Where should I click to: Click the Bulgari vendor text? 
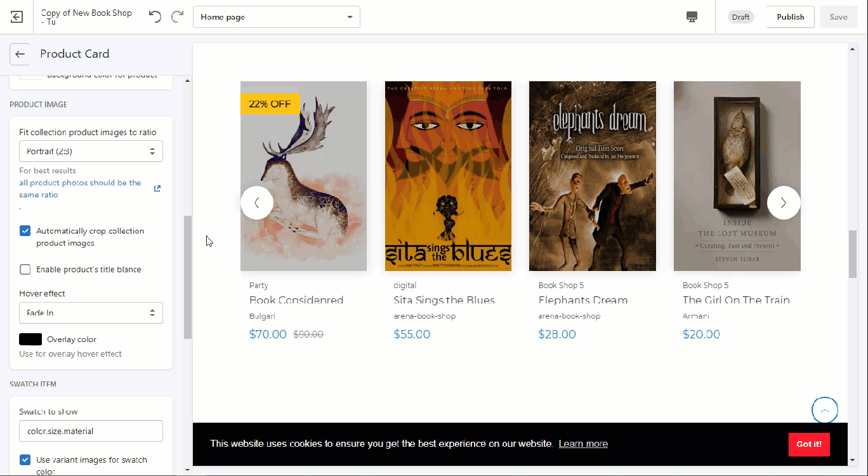[x=262, y=316]
